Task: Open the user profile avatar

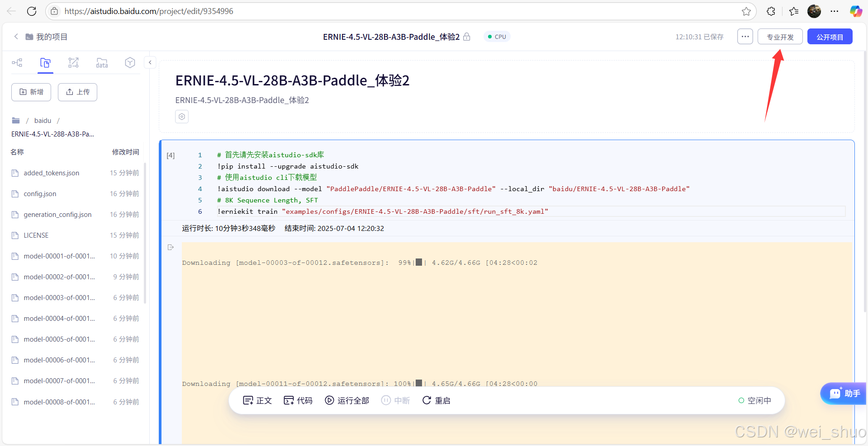Action: click(x=814, y=11)
